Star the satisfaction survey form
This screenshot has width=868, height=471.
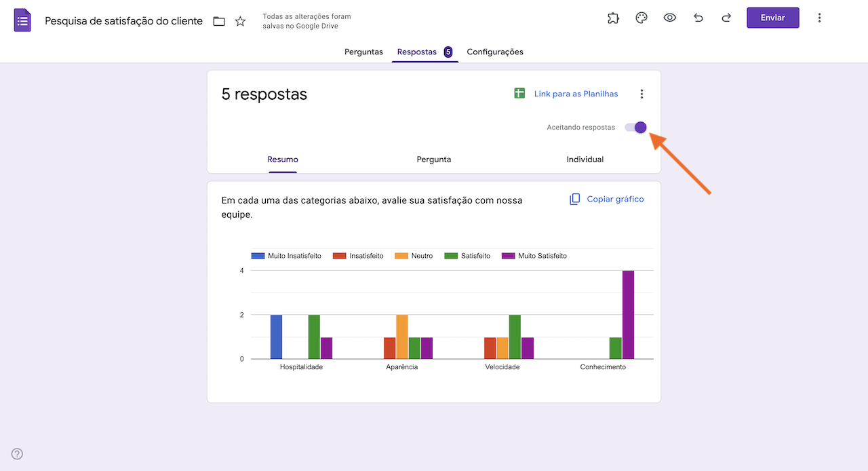(240, 21)
